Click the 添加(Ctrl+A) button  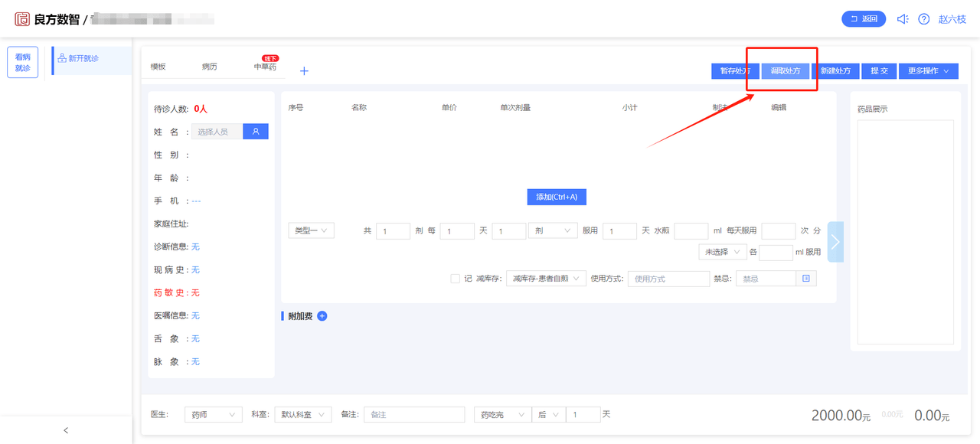tap(557, 197)
